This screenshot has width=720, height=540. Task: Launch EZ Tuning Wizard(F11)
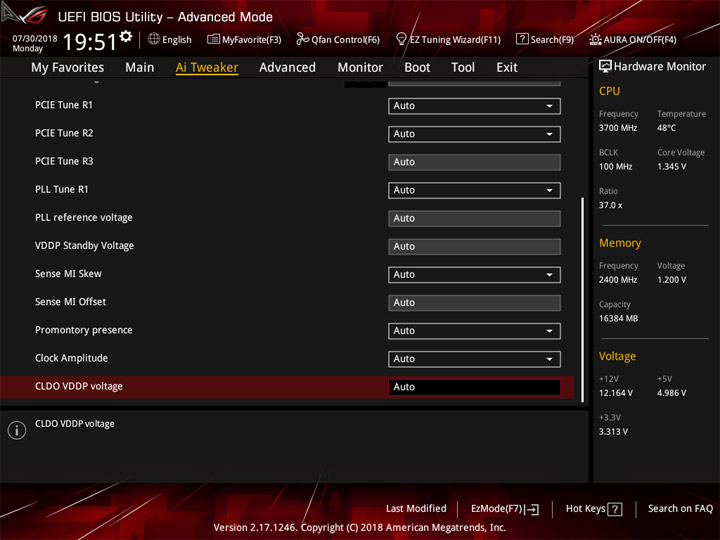(x=448, y=39)
